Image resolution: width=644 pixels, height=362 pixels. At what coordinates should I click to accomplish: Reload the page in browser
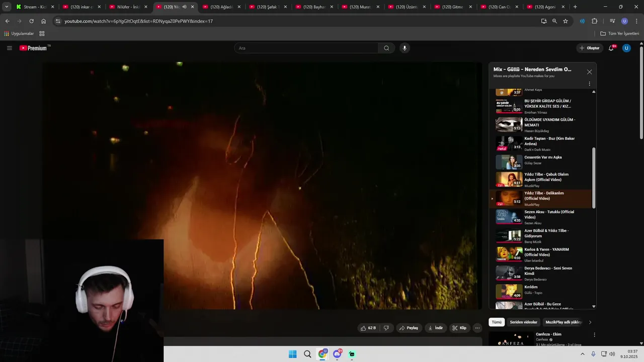pyautogui.click(x=31, y=21)
